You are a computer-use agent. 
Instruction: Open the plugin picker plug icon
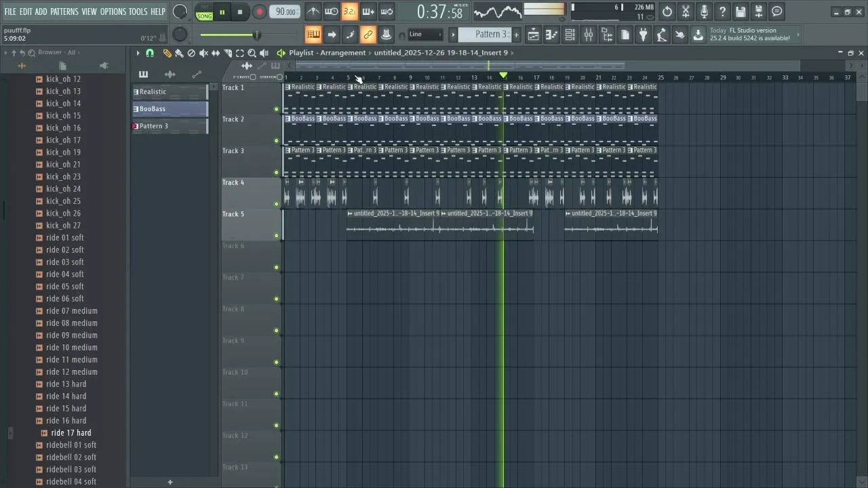(x=644, y=35)
